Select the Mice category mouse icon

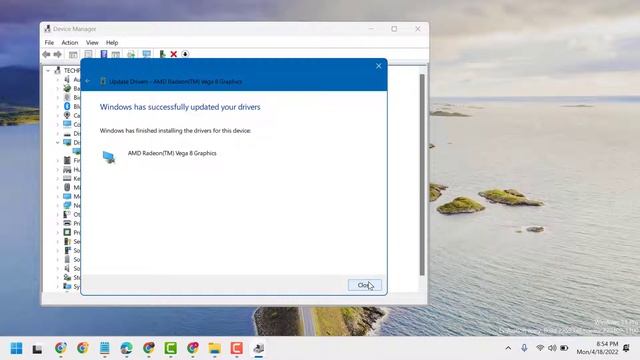click(x=67, y=187)
